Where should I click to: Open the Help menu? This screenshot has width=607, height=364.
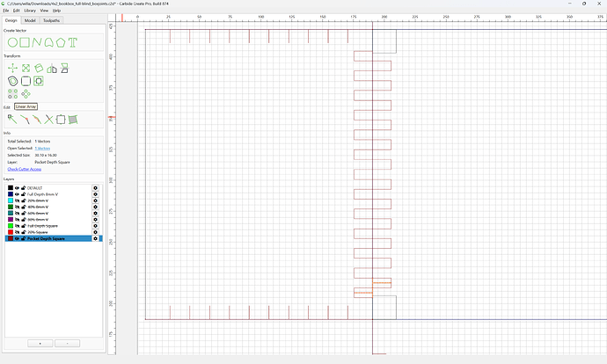(56, 11)
